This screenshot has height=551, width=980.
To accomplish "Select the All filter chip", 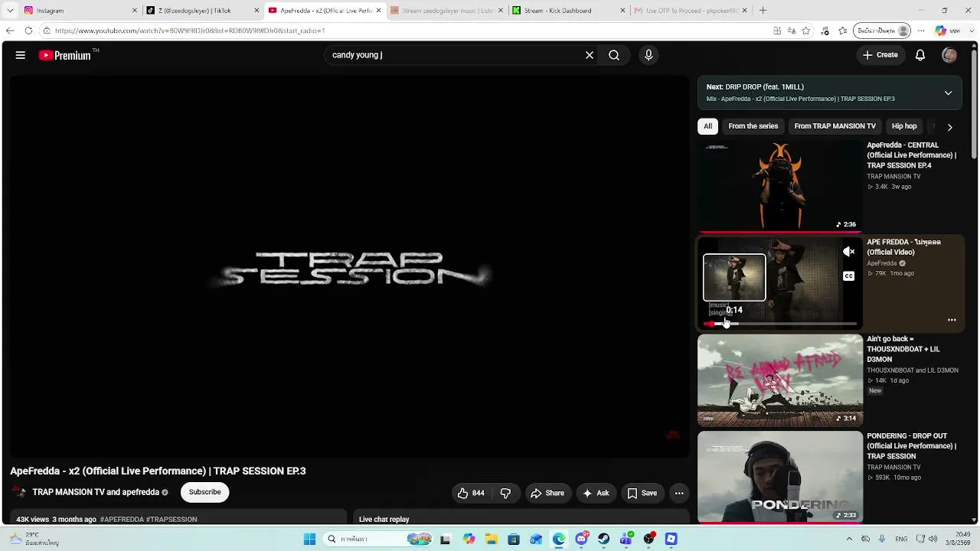I will tap(707, 126).
